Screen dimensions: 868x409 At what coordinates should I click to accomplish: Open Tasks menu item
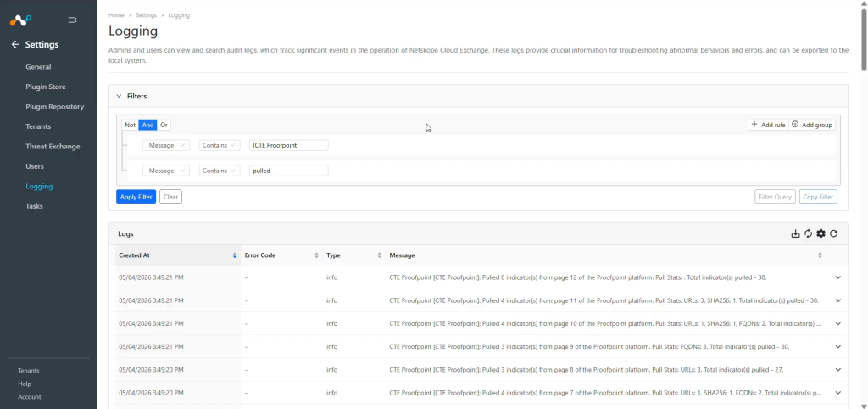pyautogui.click(x=34, y=206)
